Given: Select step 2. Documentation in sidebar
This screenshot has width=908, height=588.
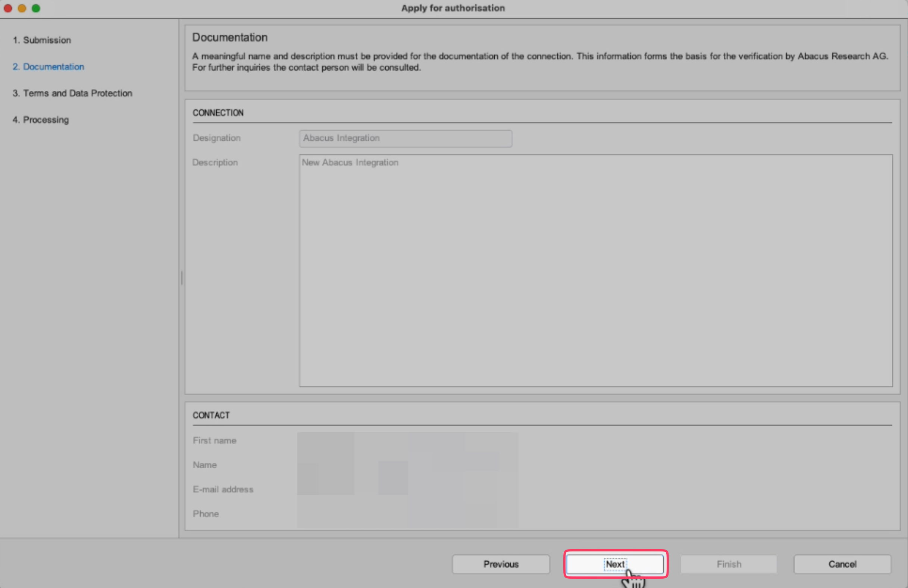Looking at the screenshot, I should click(48, 66).
